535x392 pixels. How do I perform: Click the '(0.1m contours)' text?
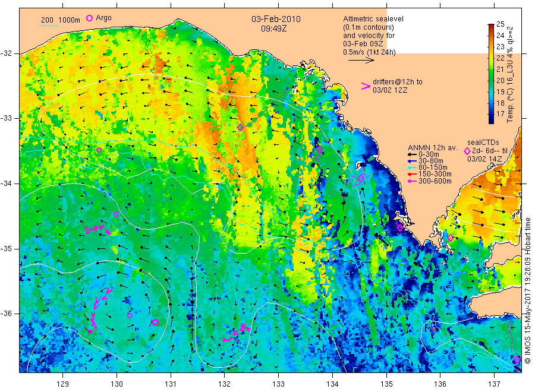tap(369, 27)
